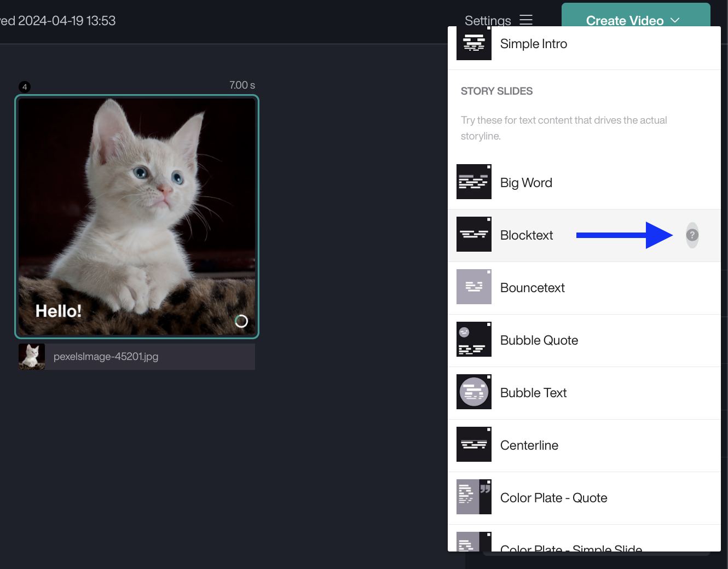Open the help question mark beside Blocktext

pyautogui.click(x=692, y=235)
